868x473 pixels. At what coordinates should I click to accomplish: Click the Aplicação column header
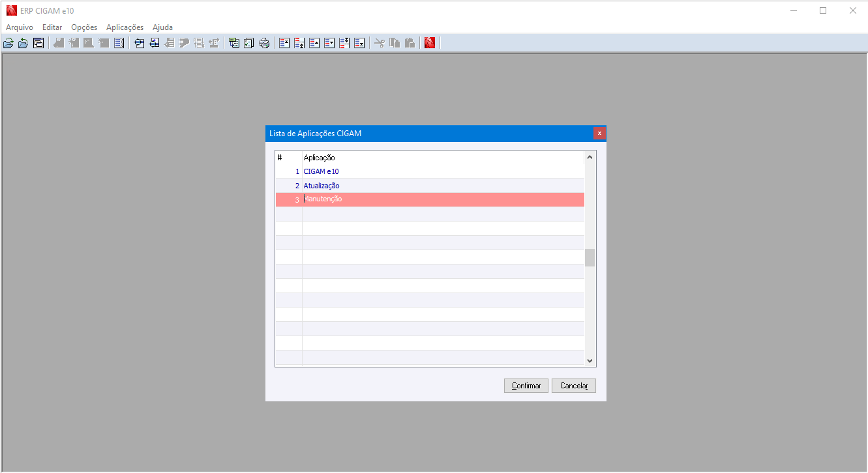coord(443,158)
